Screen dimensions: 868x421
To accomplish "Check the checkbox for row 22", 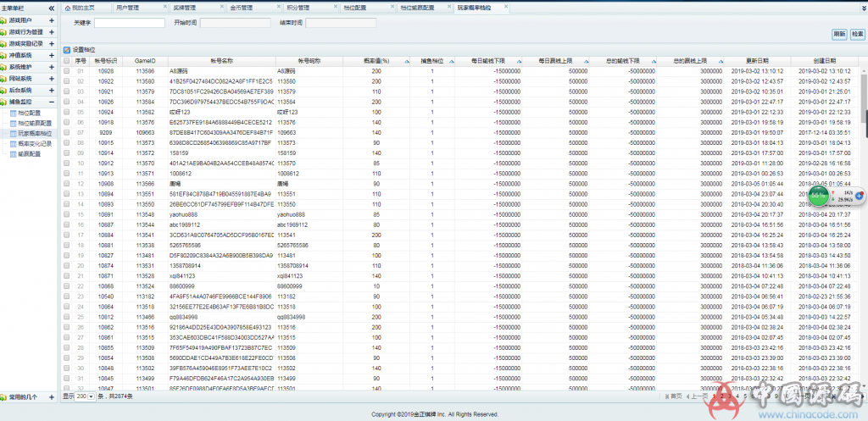I will point(66,286).
